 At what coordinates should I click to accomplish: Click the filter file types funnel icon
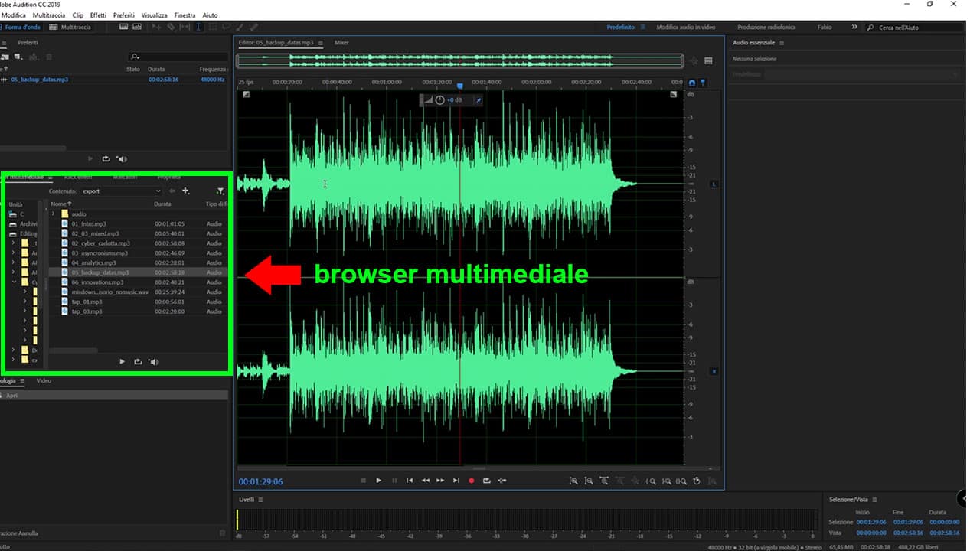coord(220,191)
